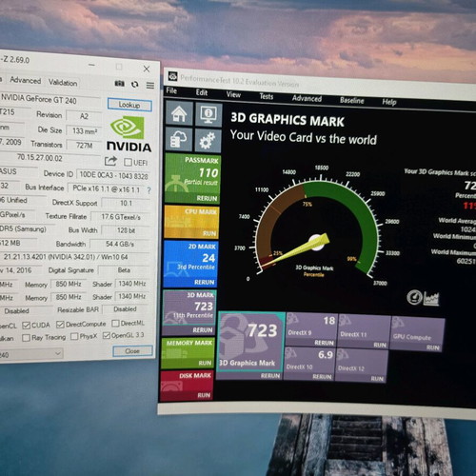Click the system information monitor icon

click(x=208, y=115)
